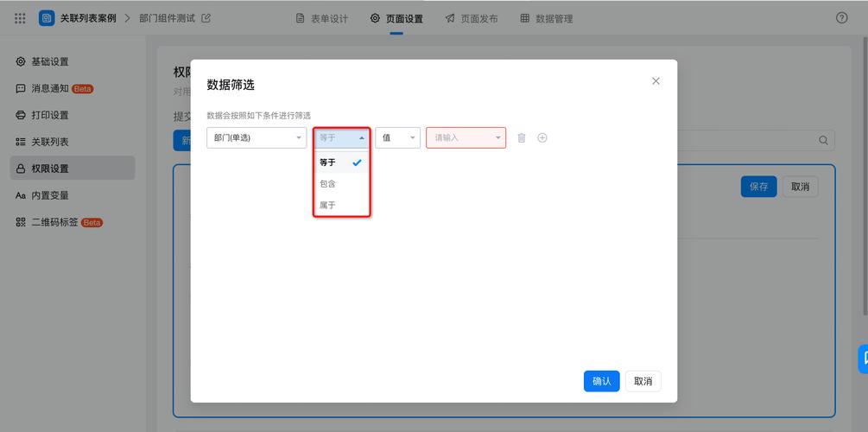Add a filter condition with plus icon
This screenshot has width=868, height=432.
tap(542, 138)
